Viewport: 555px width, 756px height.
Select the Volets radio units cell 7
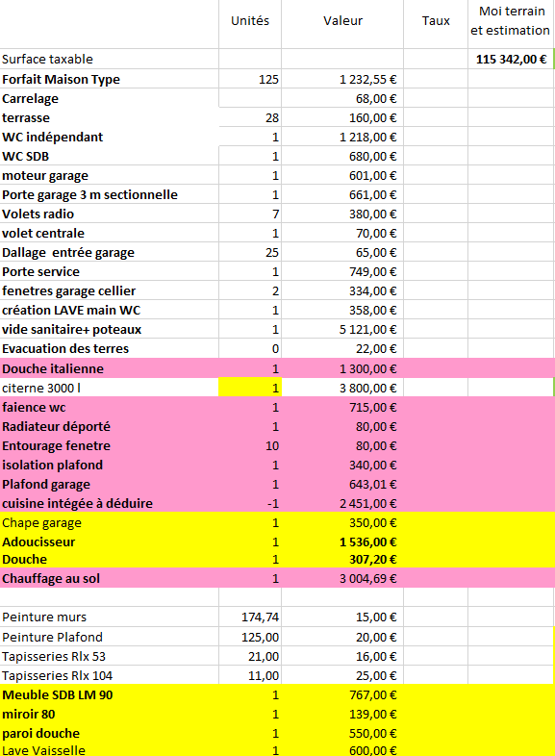[x=250, y=214]
